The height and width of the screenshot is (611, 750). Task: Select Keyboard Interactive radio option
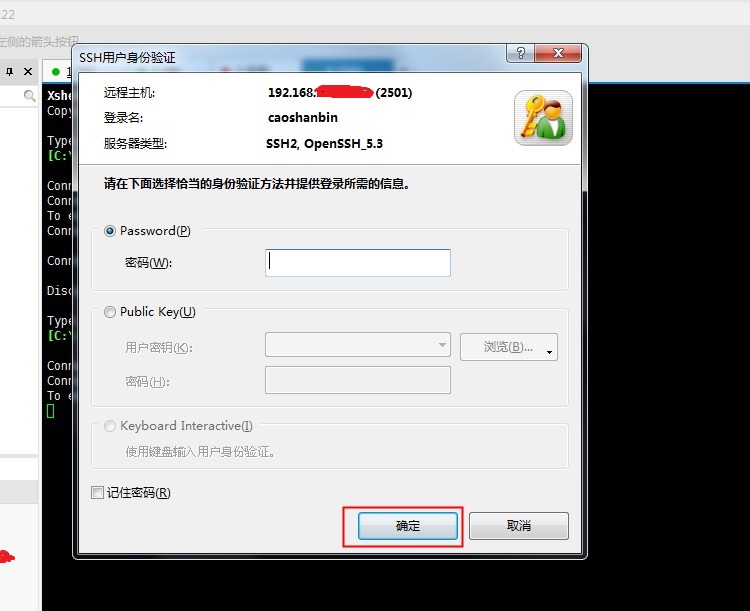110,426
